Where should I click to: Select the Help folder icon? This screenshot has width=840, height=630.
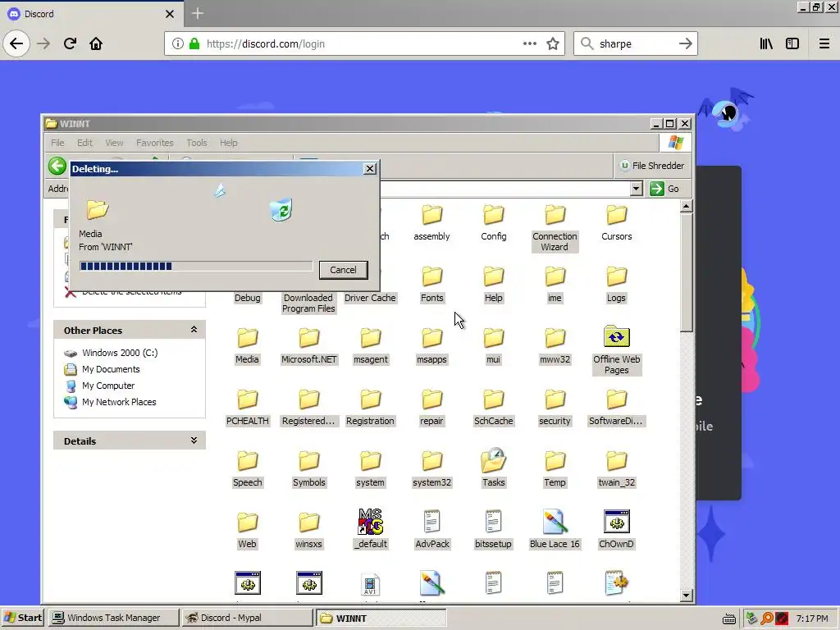pyautogui.click(x=493, y=276)
